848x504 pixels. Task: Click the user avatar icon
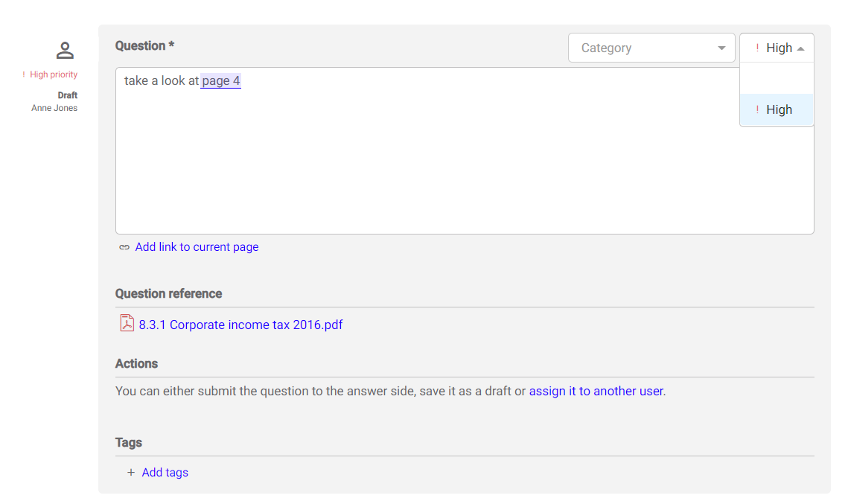[x=66, y=51]
